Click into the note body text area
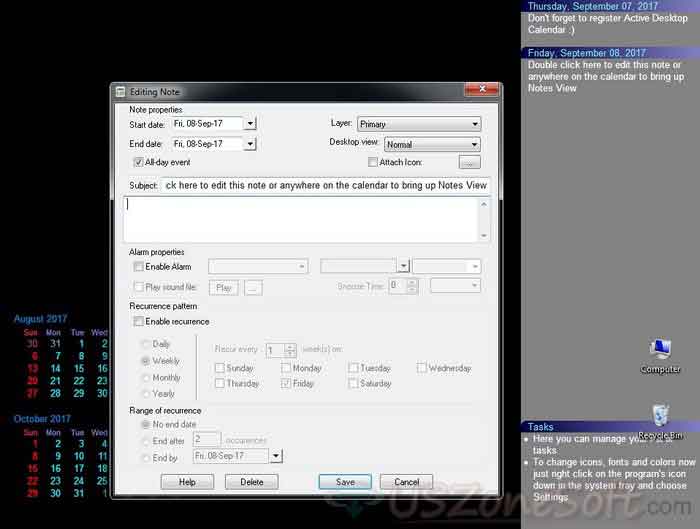This screenshot has height=529, width=700. point(301,220)
